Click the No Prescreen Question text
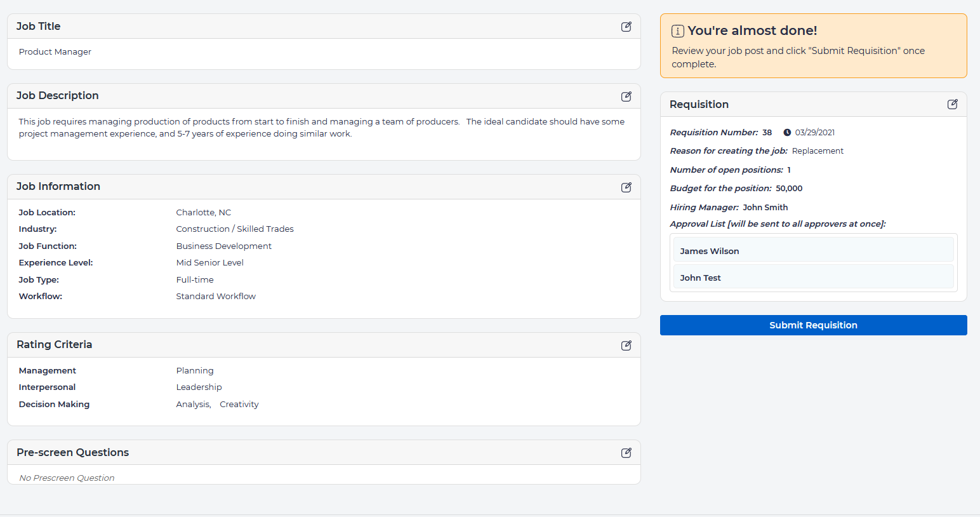 (x=67, y=478)
